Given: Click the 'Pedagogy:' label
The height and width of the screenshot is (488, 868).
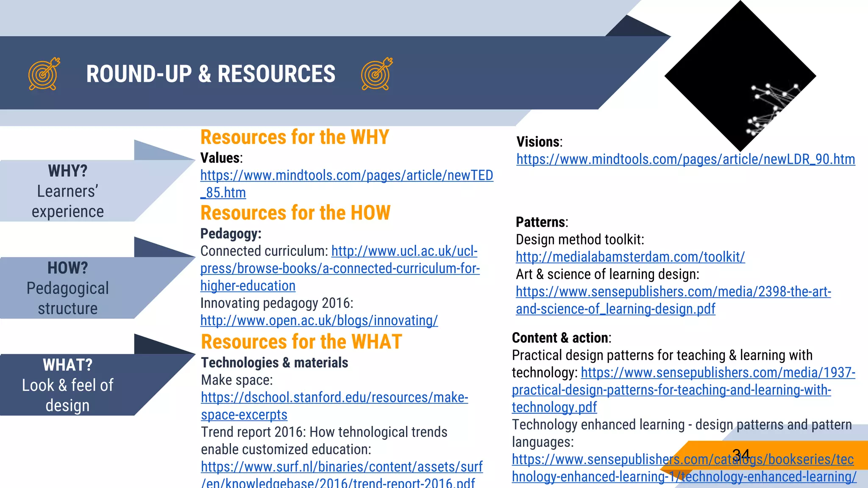Looking at the screenshot, I should pos(231,234).
